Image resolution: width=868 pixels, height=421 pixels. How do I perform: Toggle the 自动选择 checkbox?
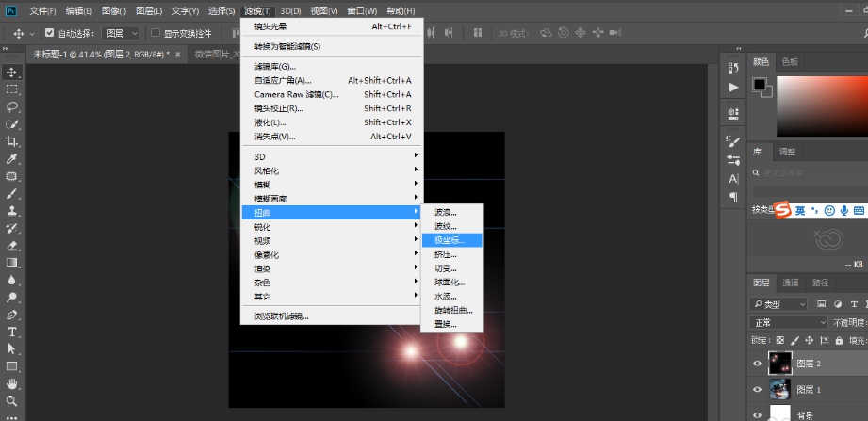tap(50, 33)
